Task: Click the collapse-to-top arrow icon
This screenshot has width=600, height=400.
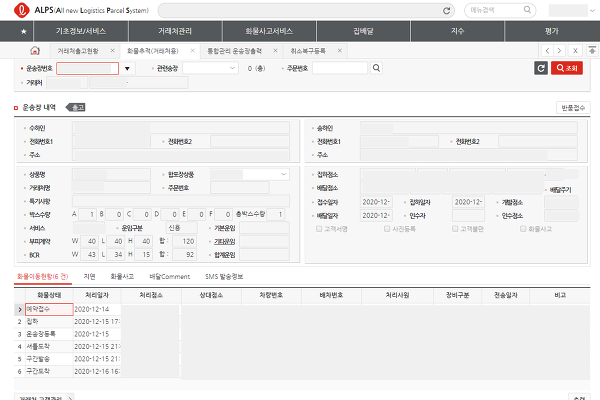Action: [592, 51]
